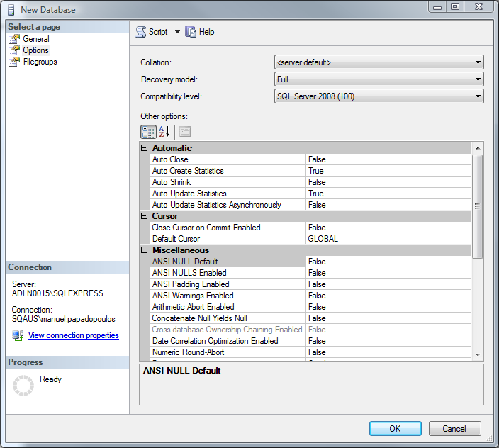Open the Script dropdown arrow

[177, 32]
